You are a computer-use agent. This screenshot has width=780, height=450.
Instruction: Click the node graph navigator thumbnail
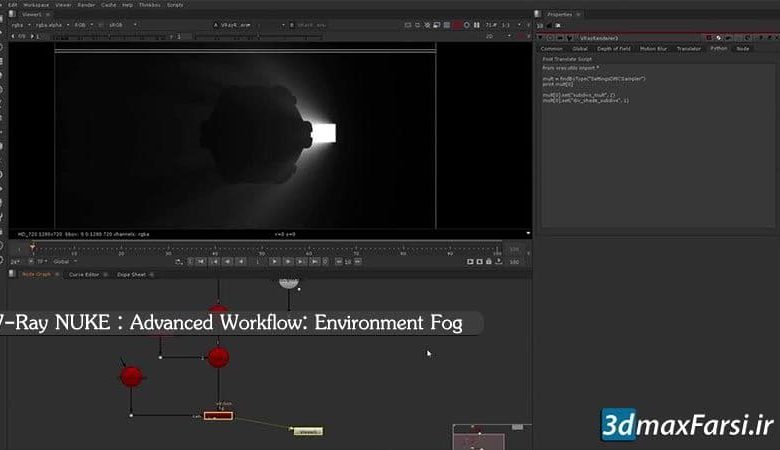click(491, 437)
